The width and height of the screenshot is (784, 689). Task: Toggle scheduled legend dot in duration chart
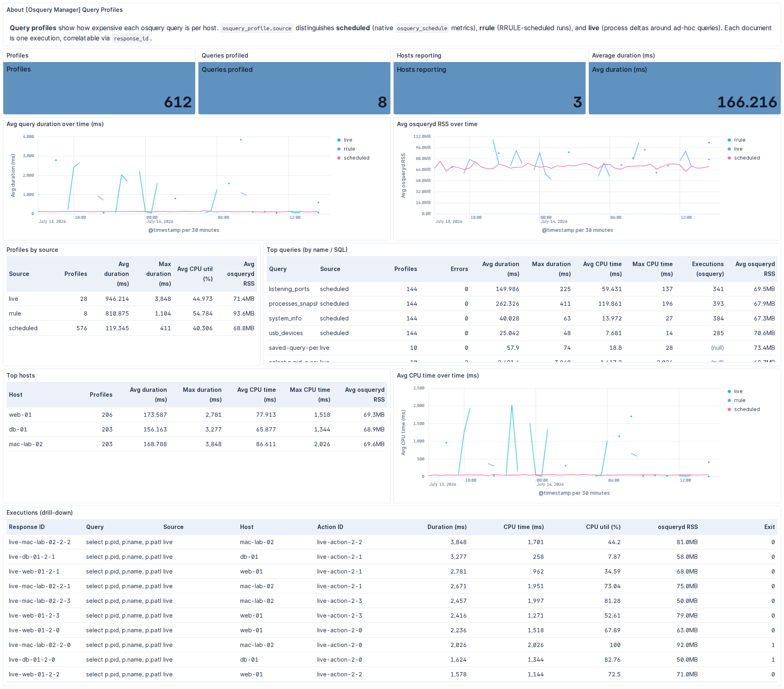[339, 158]
